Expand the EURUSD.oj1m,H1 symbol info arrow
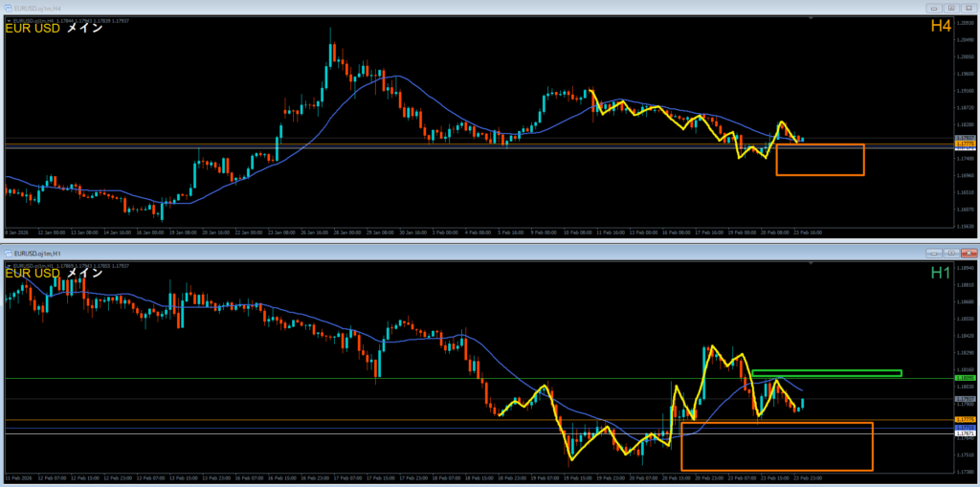Image resolution: width=980 pixels, height=487 pixels. point(8,266)
